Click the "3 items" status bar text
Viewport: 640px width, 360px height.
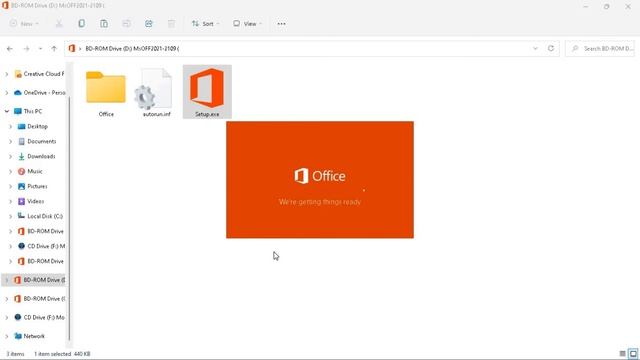coord(15,354)
